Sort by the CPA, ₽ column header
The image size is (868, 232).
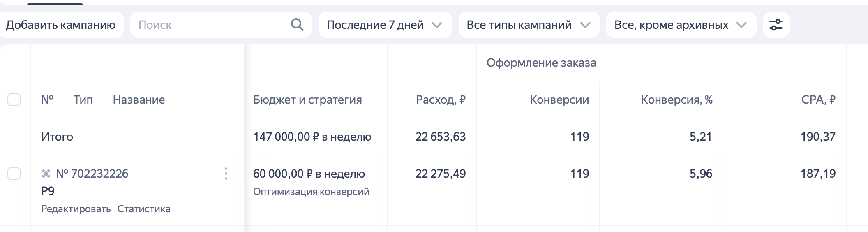pyautogui.click(x=818, y=100)
